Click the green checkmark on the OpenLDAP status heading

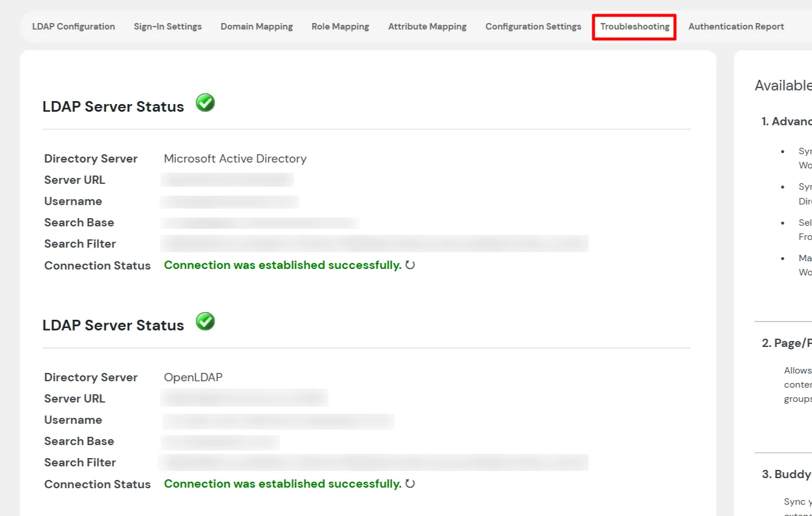click(205, 321)
